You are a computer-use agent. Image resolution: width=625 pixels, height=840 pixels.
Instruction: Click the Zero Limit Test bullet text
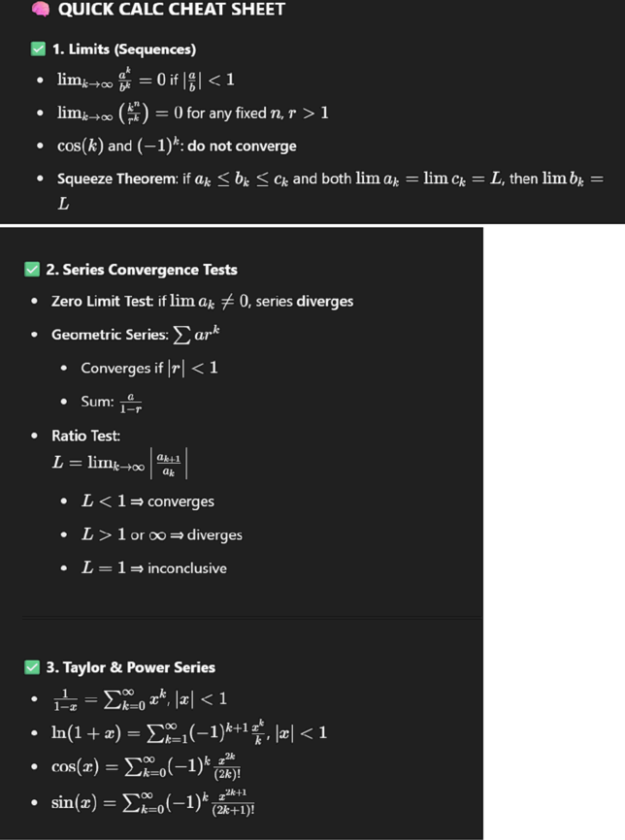coord(202,301)
